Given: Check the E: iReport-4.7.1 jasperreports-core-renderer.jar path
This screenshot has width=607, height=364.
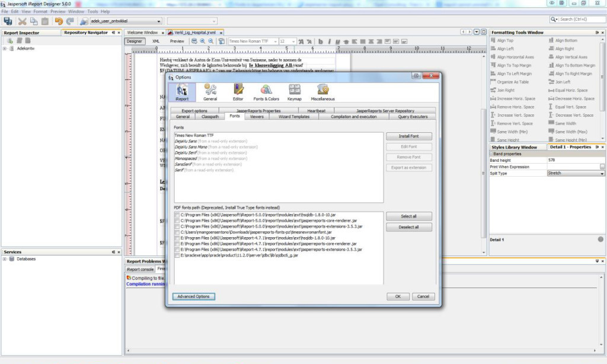Looking at the screenshot, I should coord(177,244).
